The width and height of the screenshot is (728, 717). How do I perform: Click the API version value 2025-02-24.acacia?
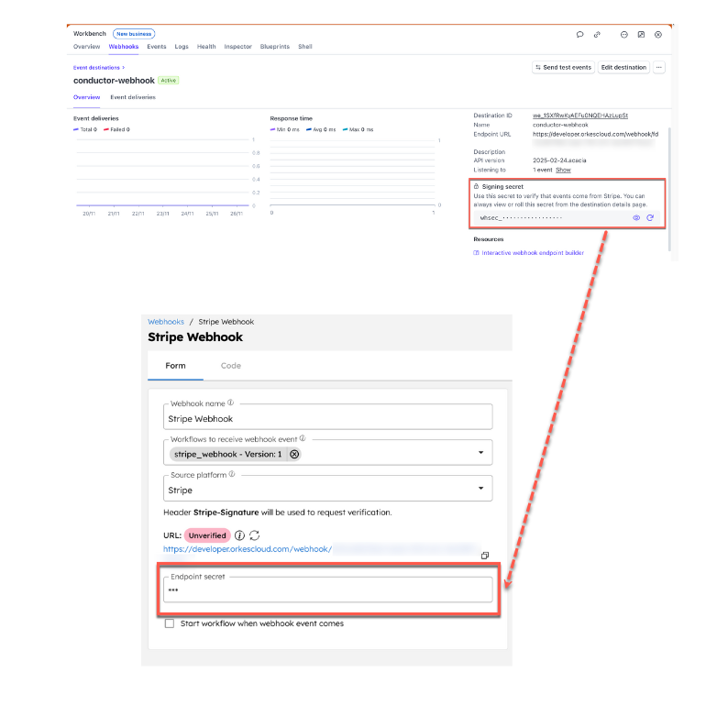559,160
